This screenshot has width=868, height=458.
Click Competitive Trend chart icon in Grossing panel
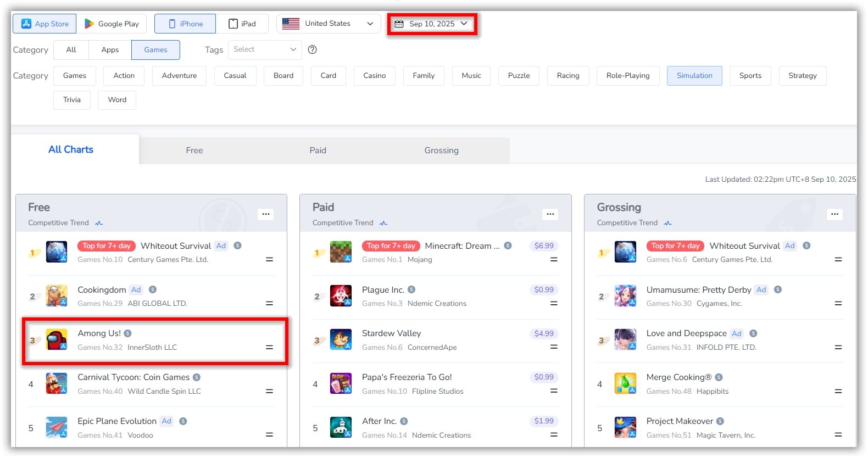pos(668,223)
